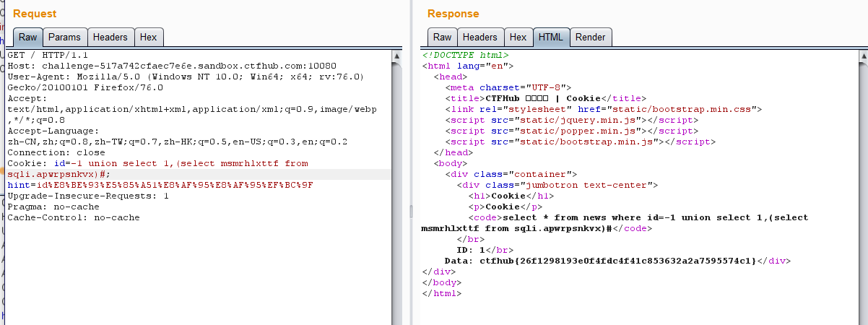The width and height of the screenshot is (868, 325).
Task: Click the bootstrap.min.css link line
Action: point(604,109)
